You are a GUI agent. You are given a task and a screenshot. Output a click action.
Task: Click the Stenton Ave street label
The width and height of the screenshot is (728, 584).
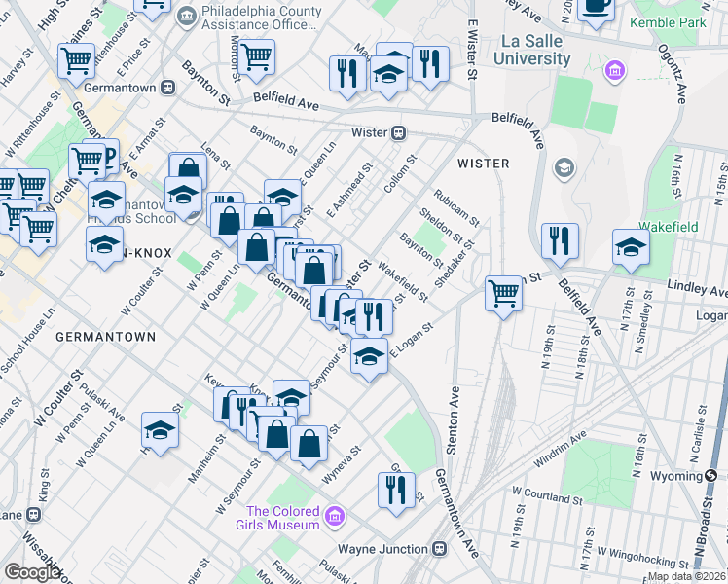click(453, 420)
